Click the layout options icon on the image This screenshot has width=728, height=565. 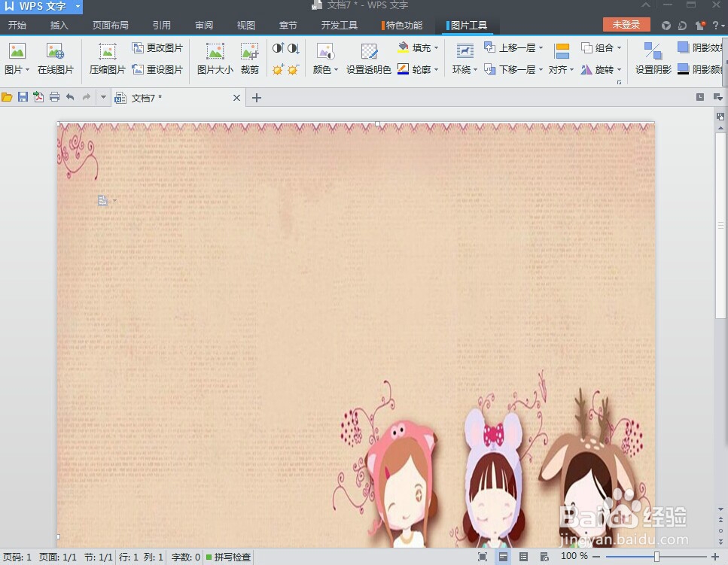103,200
